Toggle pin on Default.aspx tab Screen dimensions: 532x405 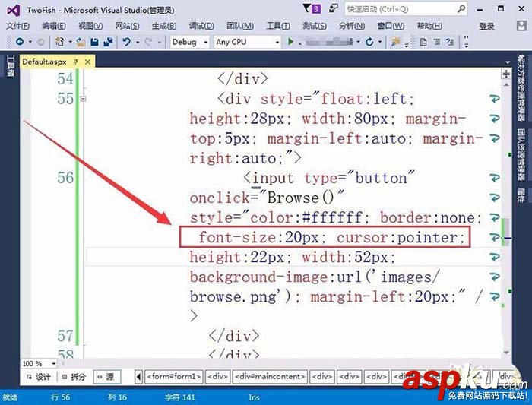(x=75, y=62)
